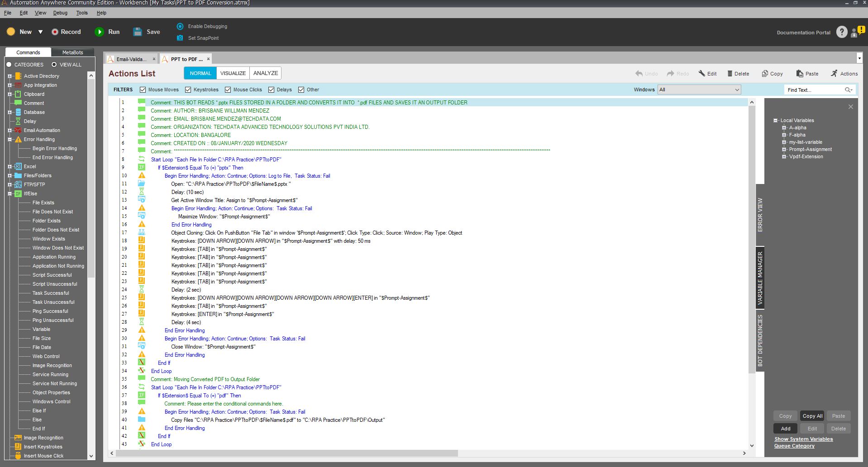The width and height of the screenshot is (868, 467).
Task: Expand the Vpdf-Extension local variable
Action: click(x=784, y=157)
